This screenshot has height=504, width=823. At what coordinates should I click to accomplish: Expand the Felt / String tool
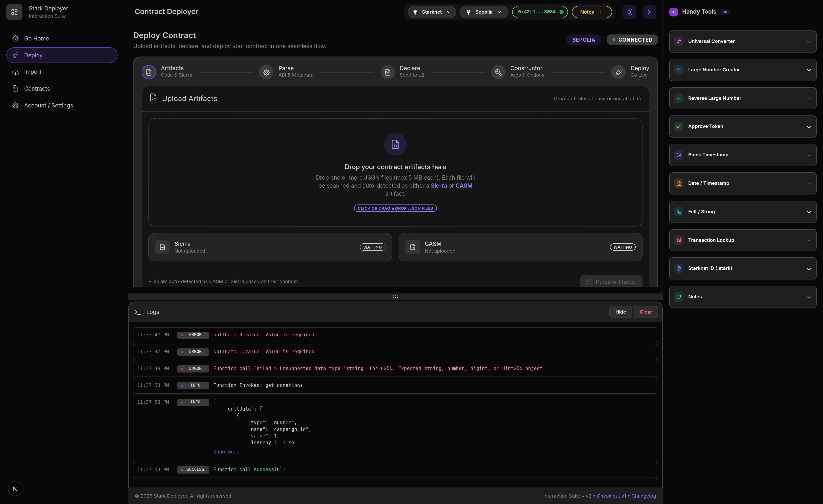click(x=743, y=212)
